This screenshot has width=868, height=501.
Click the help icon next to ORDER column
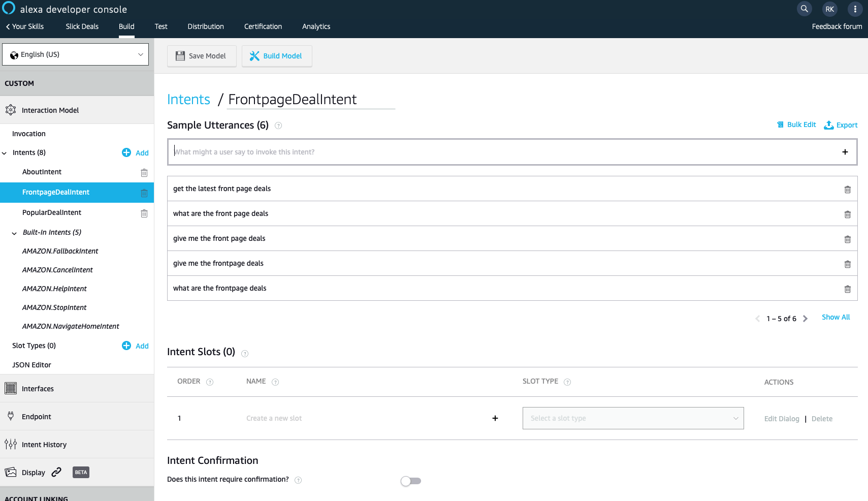(x=210, y=382)
